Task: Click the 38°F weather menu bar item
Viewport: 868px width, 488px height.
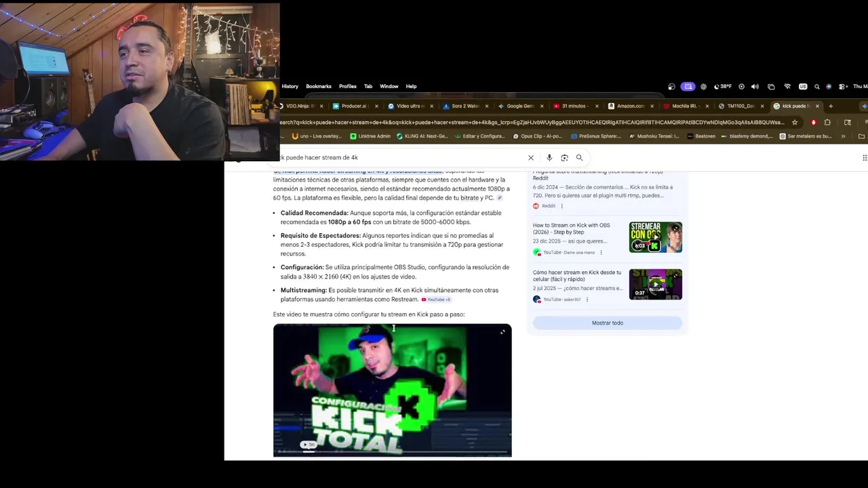Action: [x=723, y=87]
